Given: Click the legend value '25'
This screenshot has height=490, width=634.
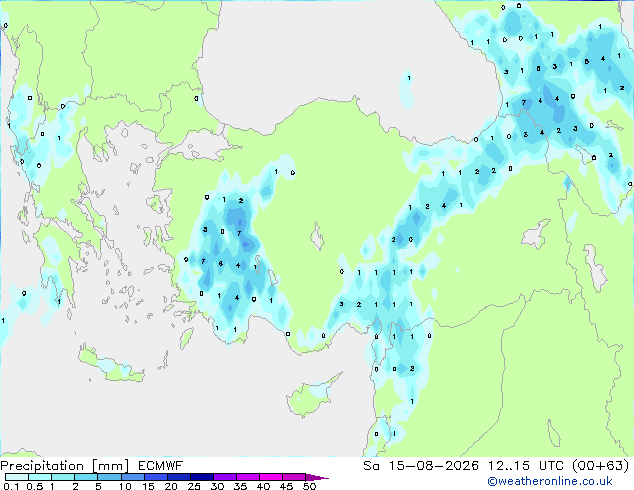Looking at the screenshot, I should (194, 486).
